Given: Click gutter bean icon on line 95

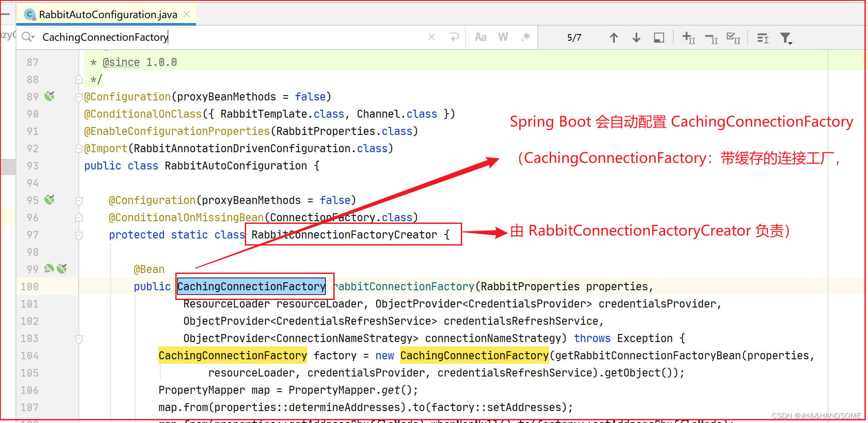Looking at the screenshot, I should [50, 200].
